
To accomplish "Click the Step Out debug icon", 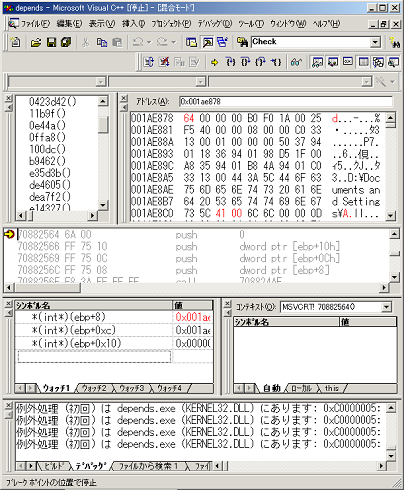I will click(260, 62).
